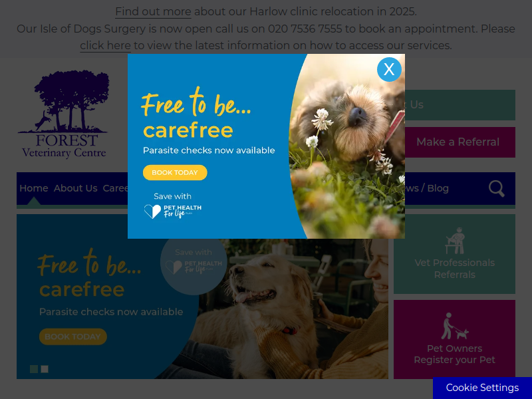This screenshot has width=532, height=399.
Task: Open the Home menu item
Action: 34,188
